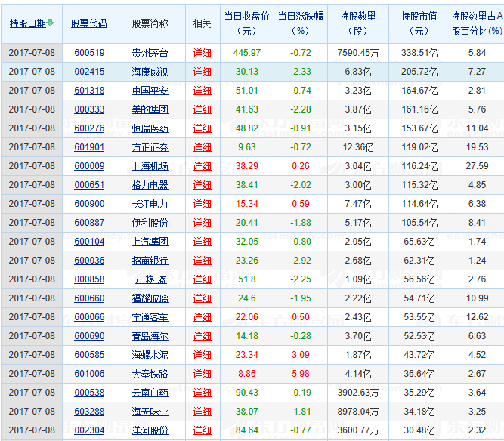
Task: Click 详细 for 大秦铁路 row
Action: pos(203,374)
